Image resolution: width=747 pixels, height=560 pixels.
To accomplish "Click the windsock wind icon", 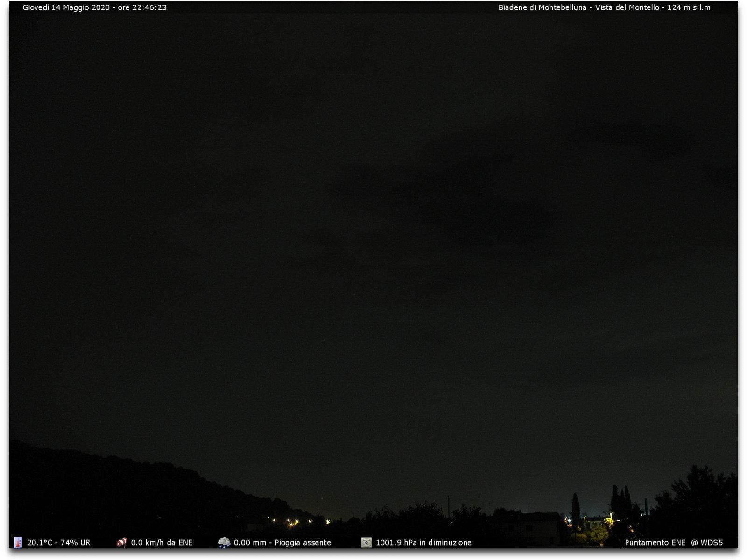I will click(121, 542).
